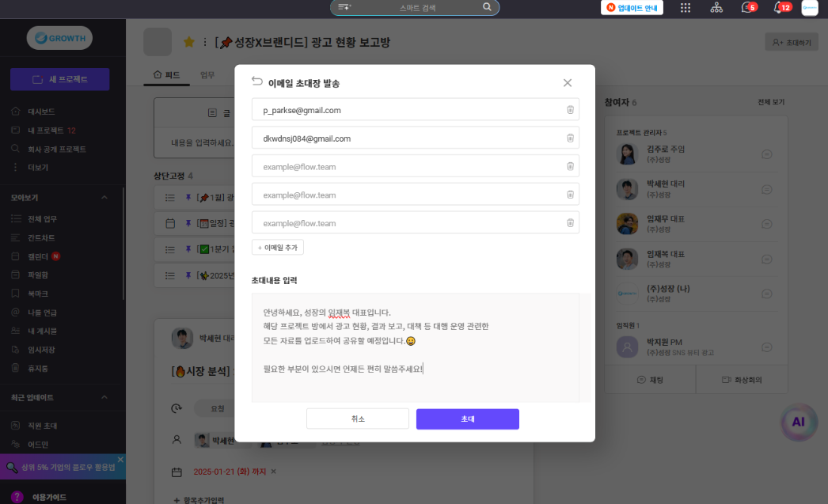Open 휴지통 in the sidebar
The image size is (828, 504).
[37, 369]
